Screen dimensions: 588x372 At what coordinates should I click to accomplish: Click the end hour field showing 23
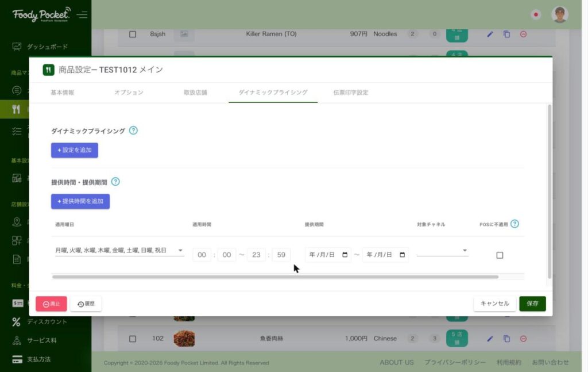click(x=256, y=255)
